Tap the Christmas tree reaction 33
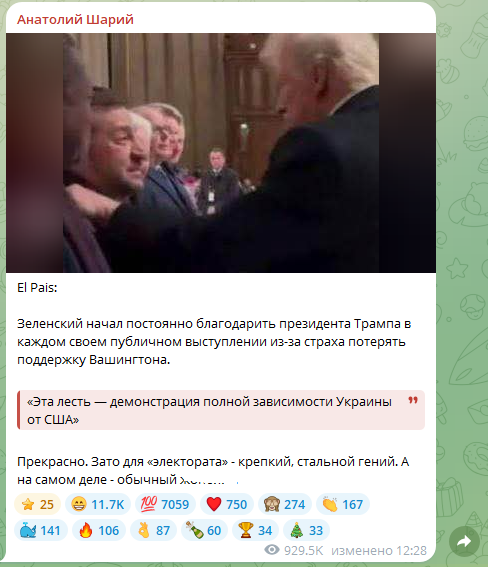 pos(306,530)
